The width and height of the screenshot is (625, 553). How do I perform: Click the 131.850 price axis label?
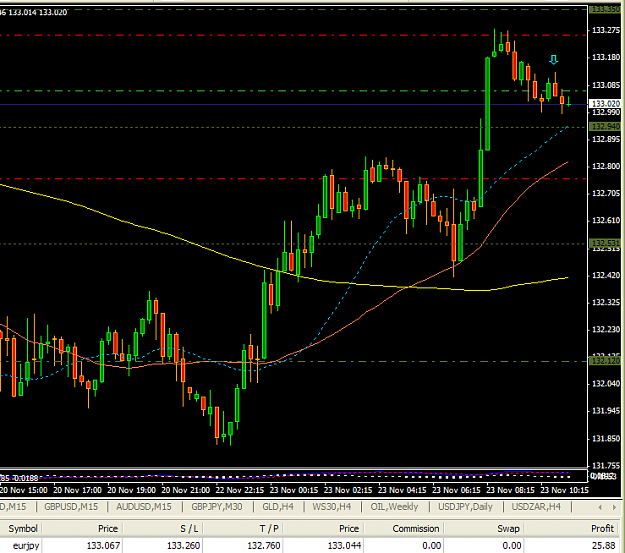(606, 439)
